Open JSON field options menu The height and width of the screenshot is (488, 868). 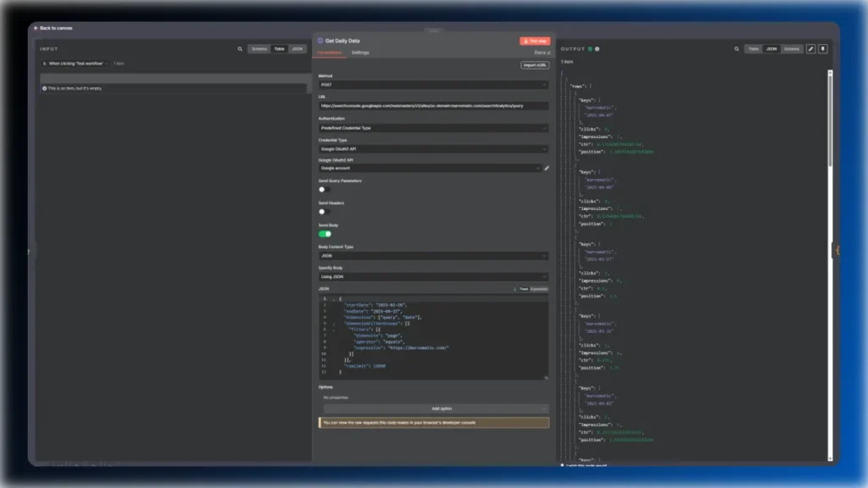(515, 289)
